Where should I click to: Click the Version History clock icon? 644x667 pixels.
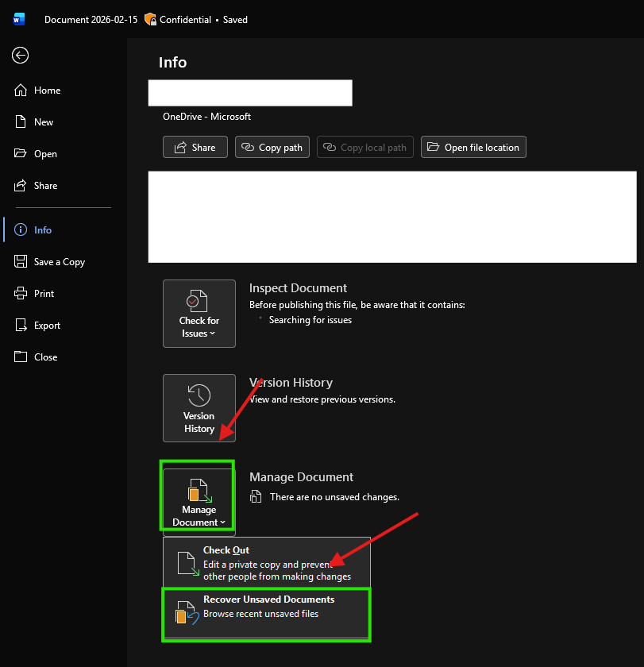pos(199,395)
